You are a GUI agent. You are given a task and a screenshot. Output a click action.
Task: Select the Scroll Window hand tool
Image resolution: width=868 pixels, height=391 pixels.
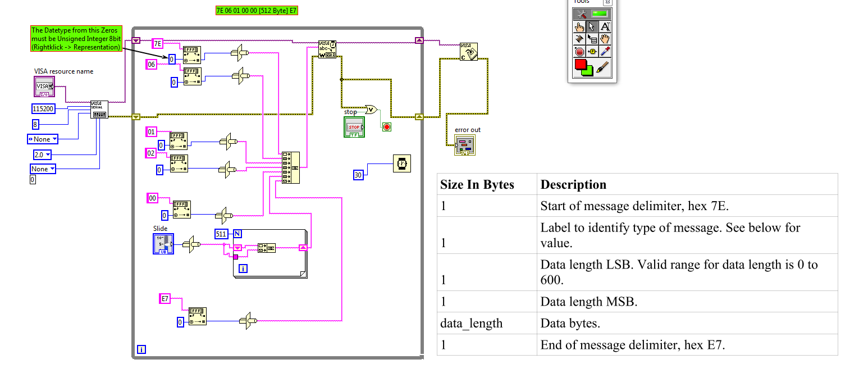605,39
